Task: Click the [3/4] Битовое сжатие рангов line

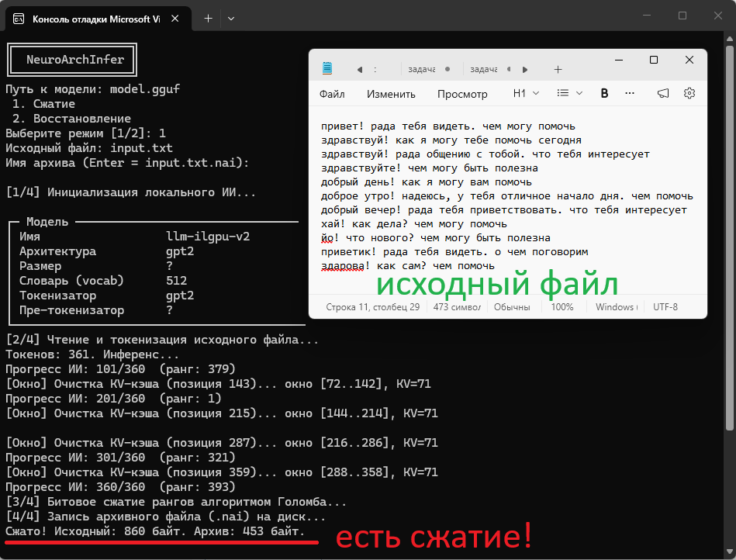Action: tap(176, 502)
